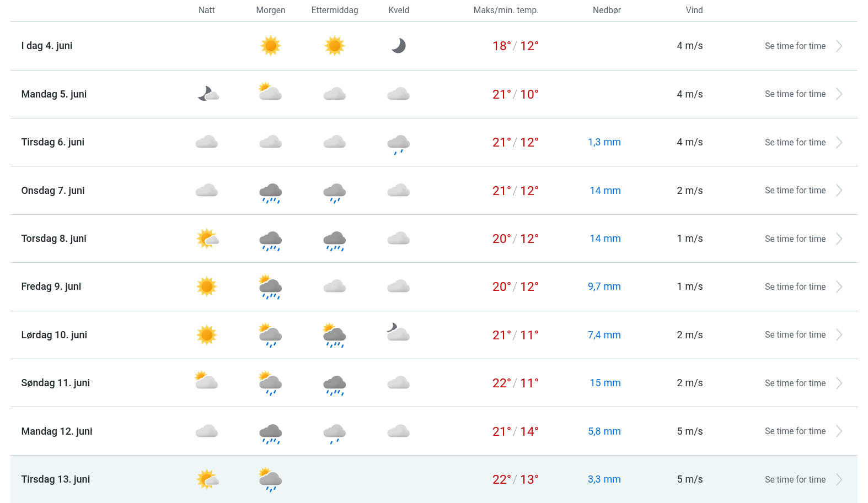Click Tuesday 13 June morning sun-rain icon
Screen dimensions: 868x503
[x=270, y=479]
